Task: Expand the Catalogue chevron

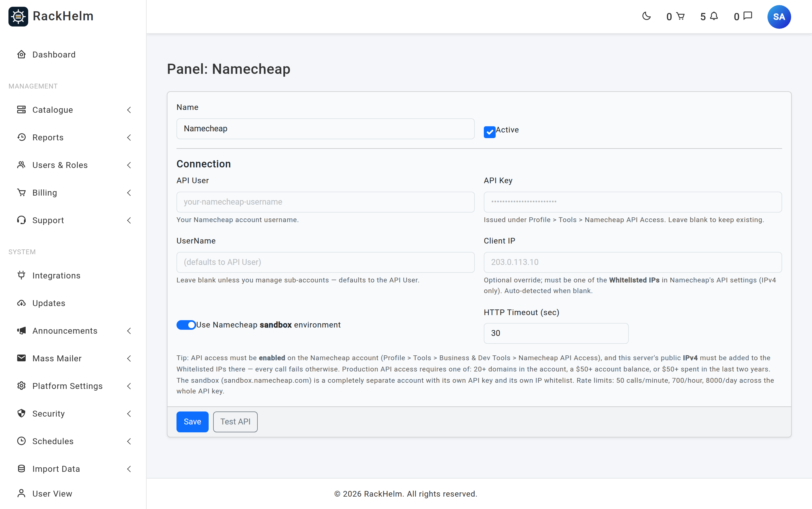Action: tap(129, 110)
